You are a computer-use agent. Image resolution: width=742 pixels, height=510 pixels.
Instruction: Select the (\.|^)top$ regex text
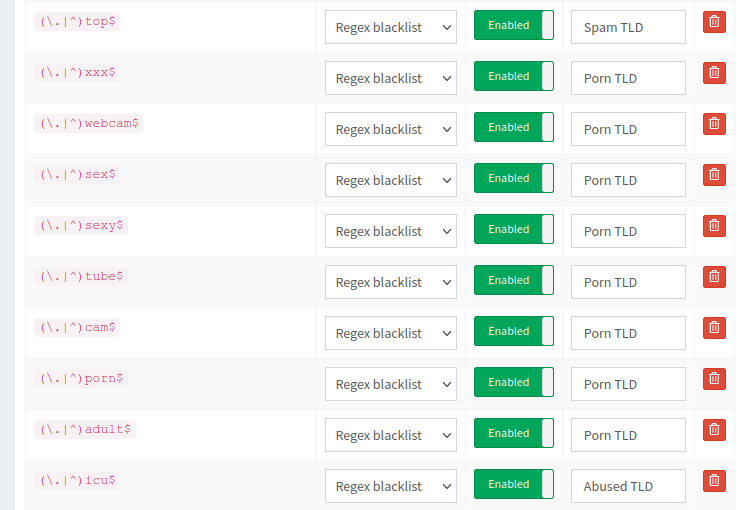click(77, 22)
